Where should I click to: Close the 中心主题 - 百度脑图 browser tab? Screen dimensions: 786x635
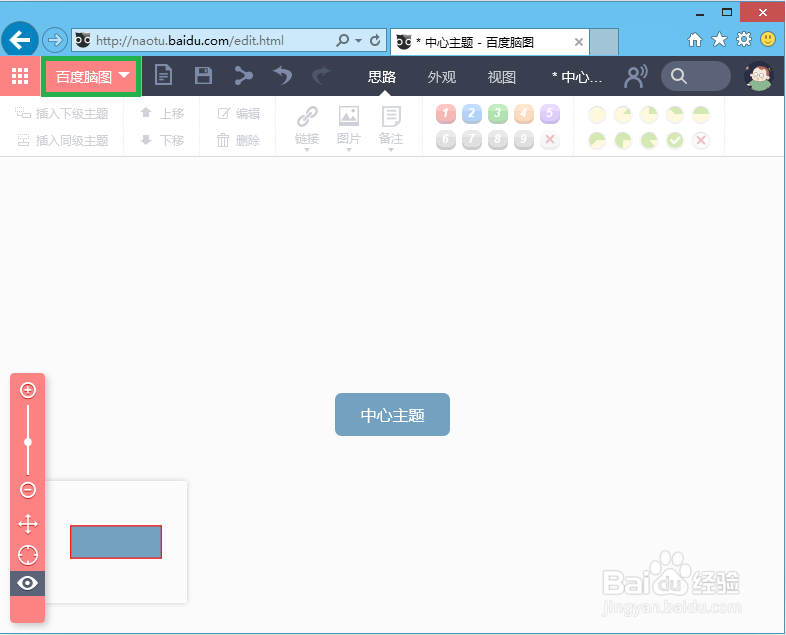click(x=578, y=42)
